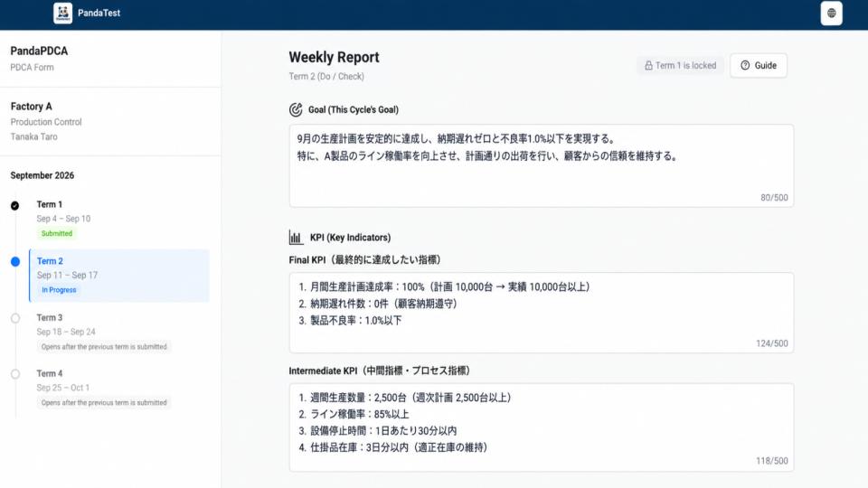Click the '仕掛品在庫' line in Intermediate KPI
This screenshot has height=488, width=868.
393,447
